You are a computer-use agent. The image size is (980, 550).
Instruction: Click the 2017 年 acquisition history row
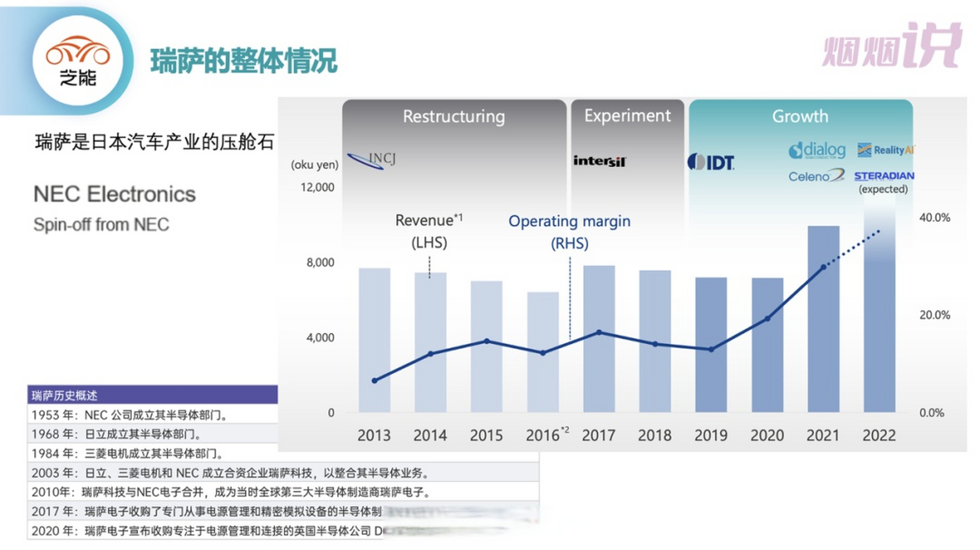[283, 511]
